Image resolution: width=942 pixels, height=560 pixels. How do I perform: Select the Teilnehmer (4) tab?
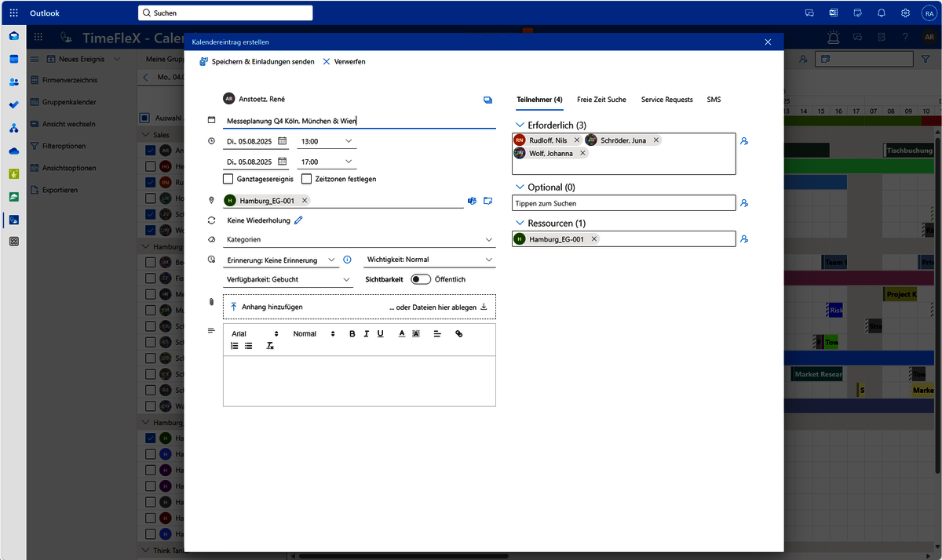tap(539, 100)
